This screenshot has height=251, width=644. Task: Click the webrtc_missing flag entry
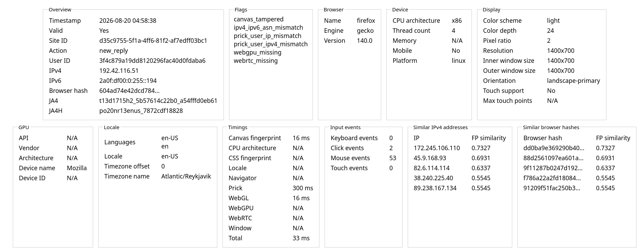pos(255,61)
